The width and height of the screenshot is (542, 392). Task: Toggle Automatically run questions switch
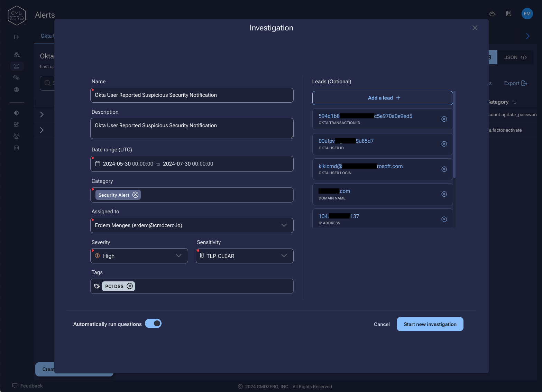(153, 324)
